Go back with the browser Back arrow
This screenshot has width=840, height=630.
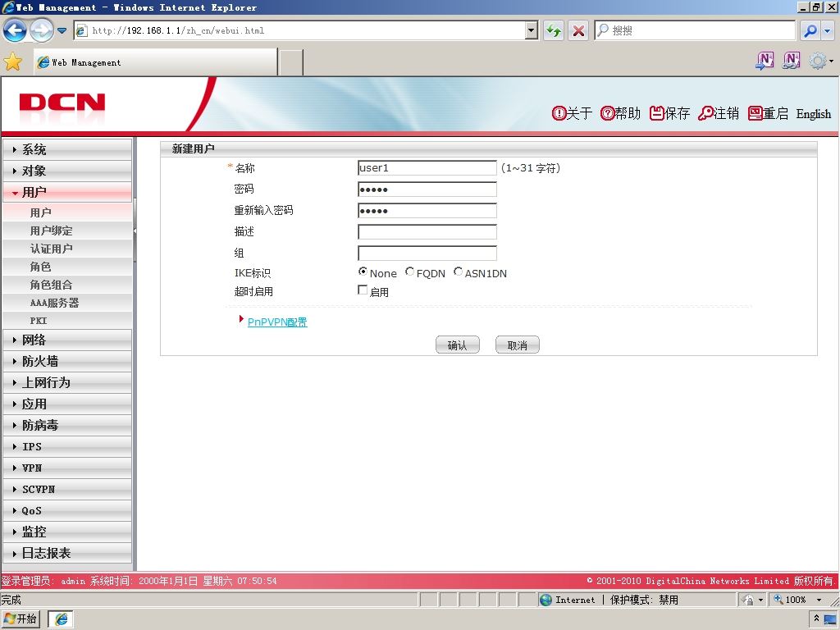15,30
